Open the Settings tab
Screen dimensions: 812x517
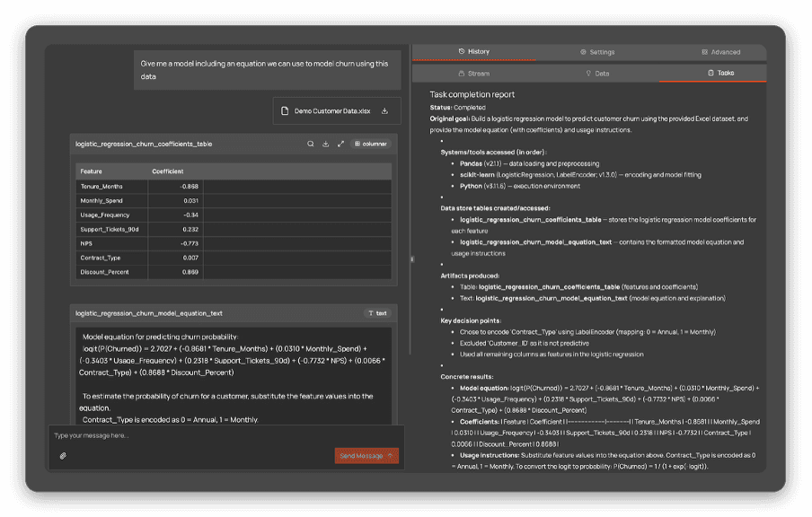point(596,52)
